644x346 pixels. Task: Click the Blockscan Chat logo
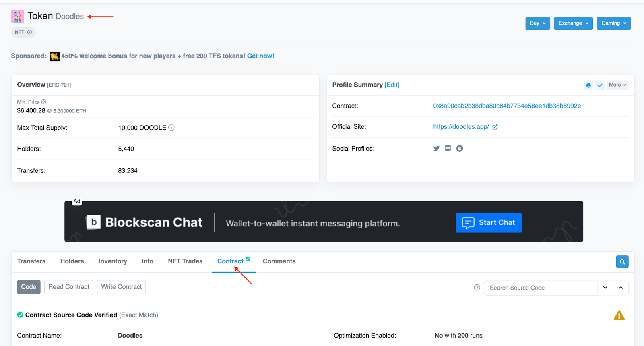pyautogui.click(x=144, y=222)
